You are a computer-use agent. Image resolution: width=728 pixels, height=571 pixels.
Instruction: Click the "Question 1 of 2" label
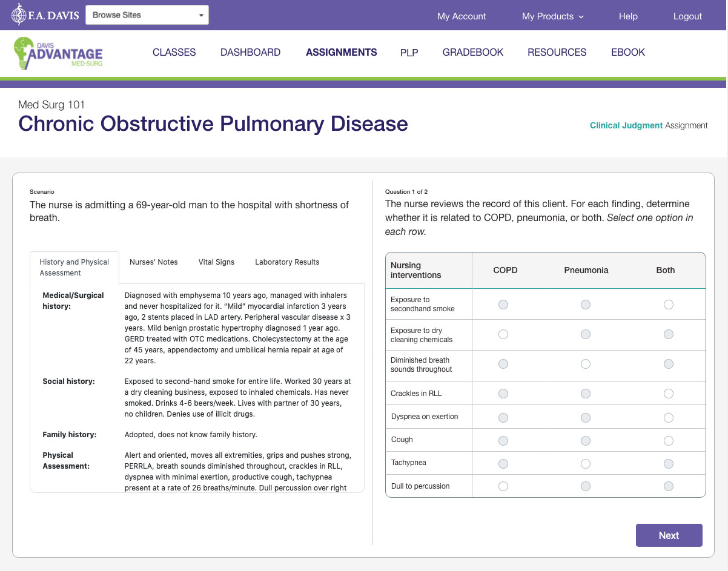click(406, 192)
